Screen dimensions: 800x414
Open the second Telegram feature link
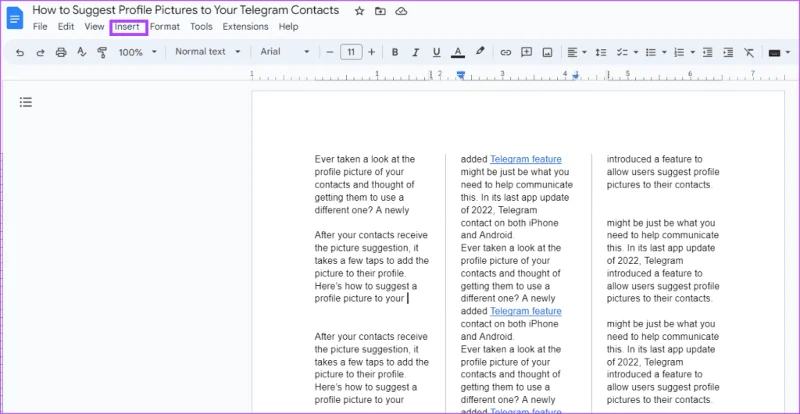click(x=526, y=311)
